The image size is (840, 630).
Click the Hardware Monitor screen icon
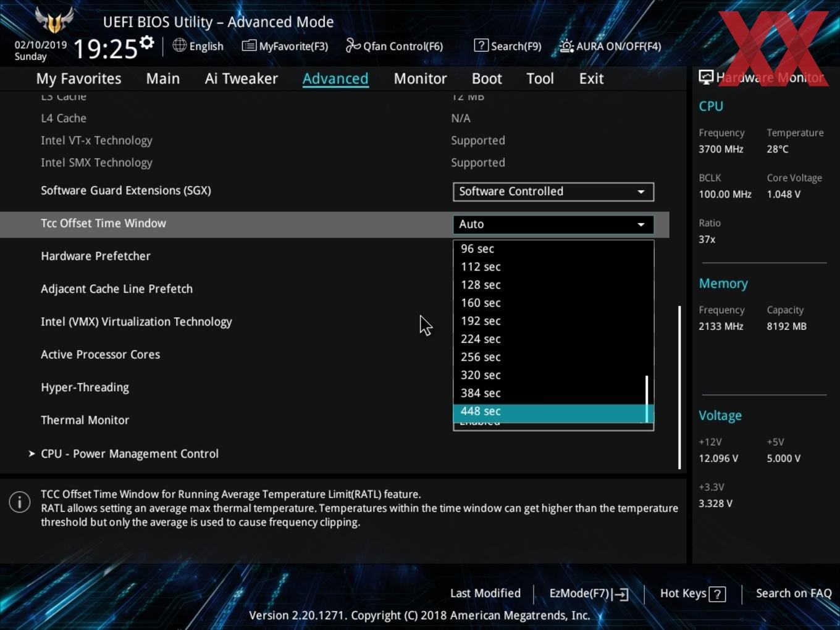pos(706,77)
